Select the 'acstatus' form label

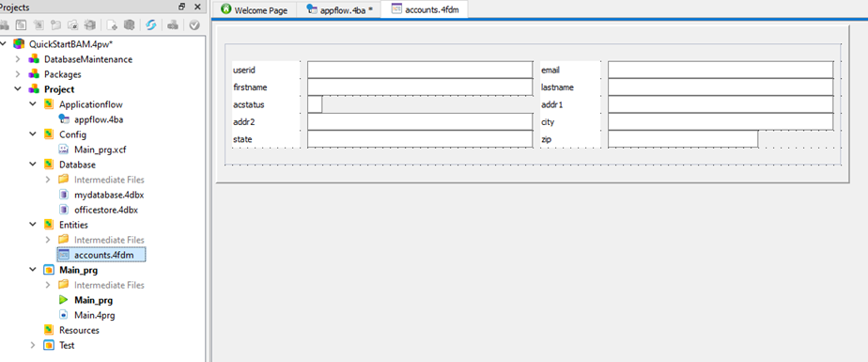point(249,104)
